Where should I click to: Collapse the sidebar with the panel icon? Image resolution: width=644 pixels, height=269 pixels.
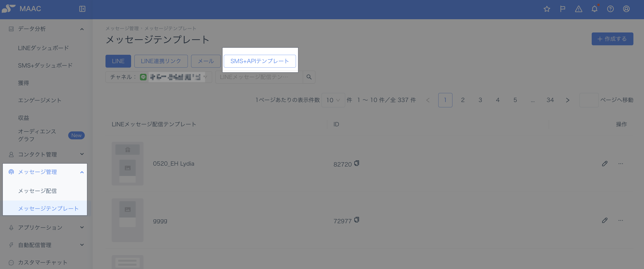point(82,9)
